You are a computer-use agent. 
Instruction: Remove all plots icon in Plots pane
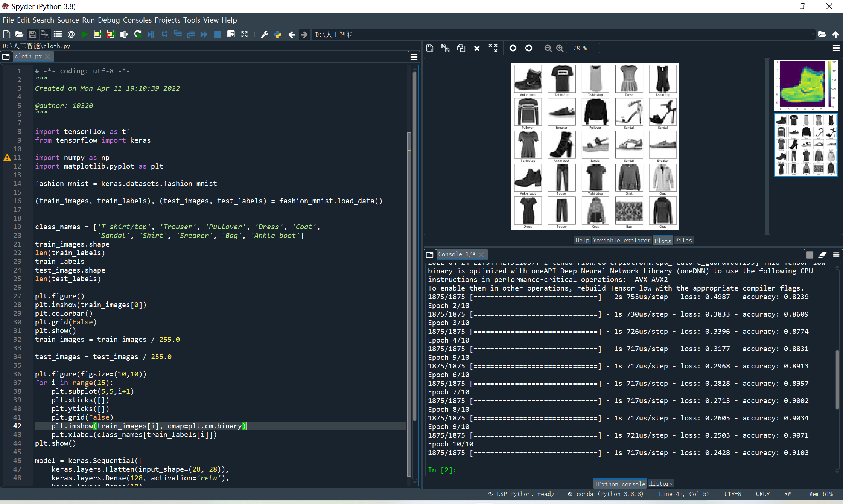493,48
